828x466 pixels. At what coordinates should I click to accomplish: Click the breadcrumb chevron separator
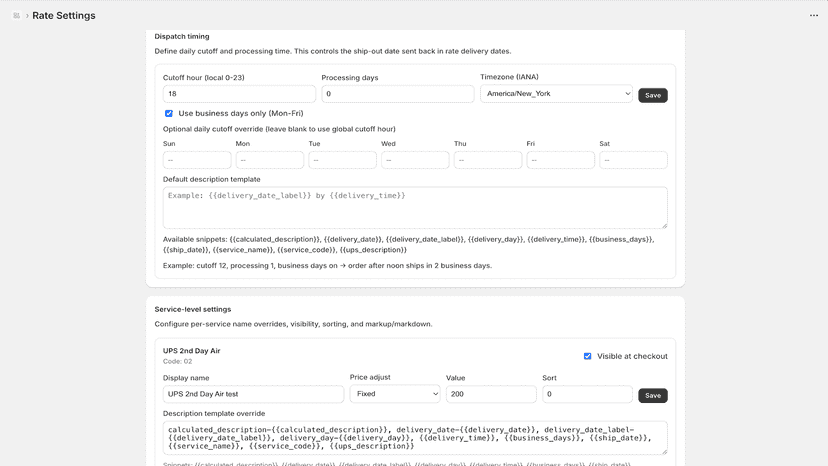pos(27,16)
